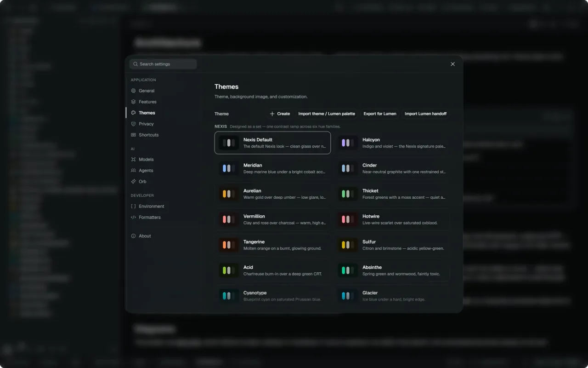Click the Import Lumen handoff button
Image resolution: width=588 pixels, height=368 pixels.
coord(425,114)
